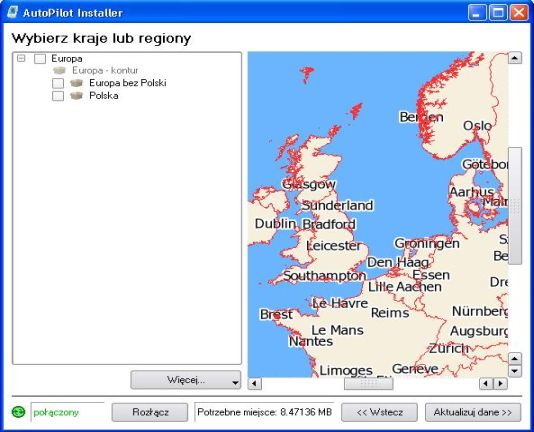
Task: Check the Polska checkbox
Action: click(x=58, y=96)
